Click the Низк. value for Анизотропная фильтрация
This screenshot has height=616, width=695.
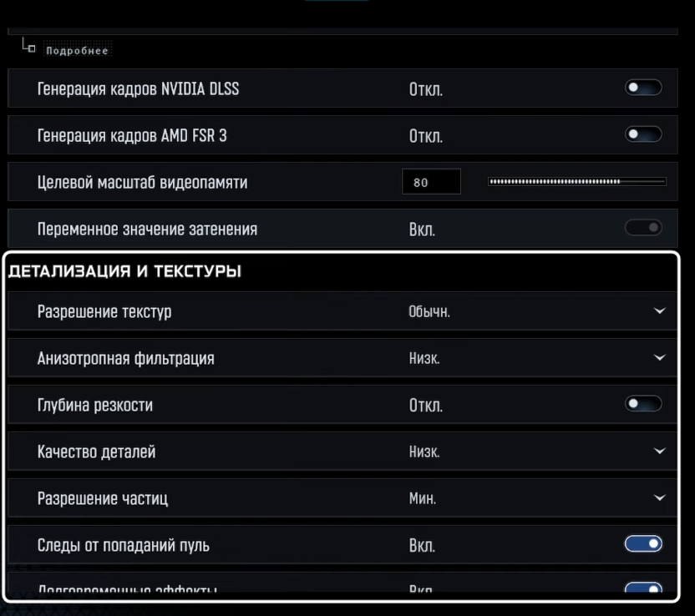(424, 359)
